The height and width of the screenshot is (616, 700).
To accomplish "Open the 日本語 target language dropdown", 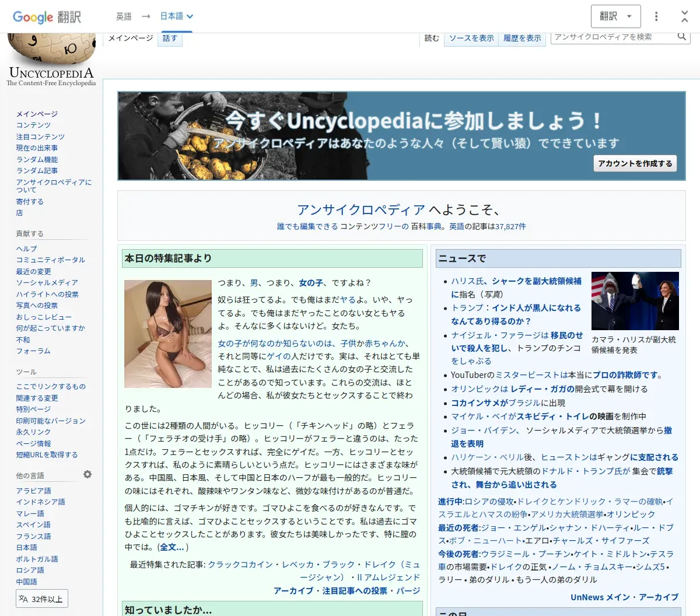I will (177, 16).
